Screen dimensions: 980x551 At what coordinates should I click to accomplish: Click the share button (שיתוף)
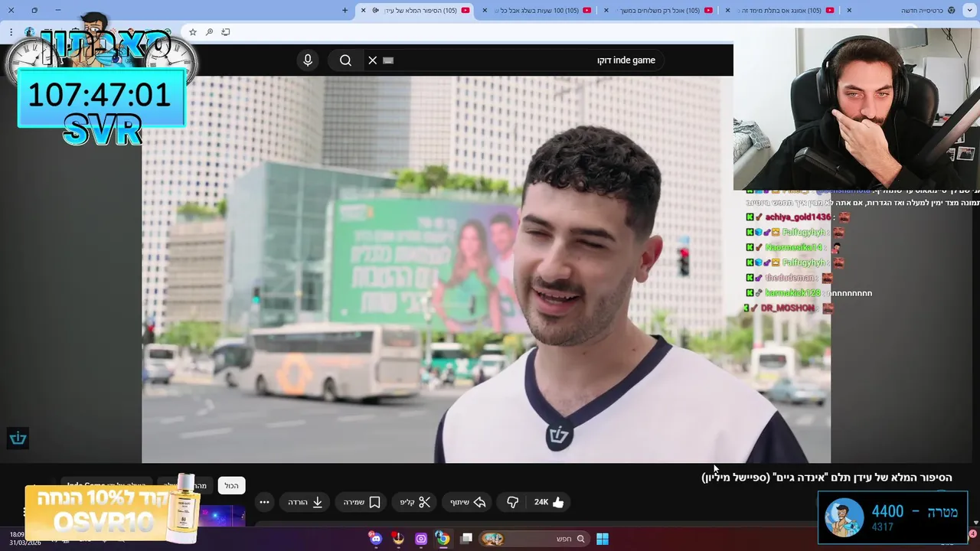(468, 502)
